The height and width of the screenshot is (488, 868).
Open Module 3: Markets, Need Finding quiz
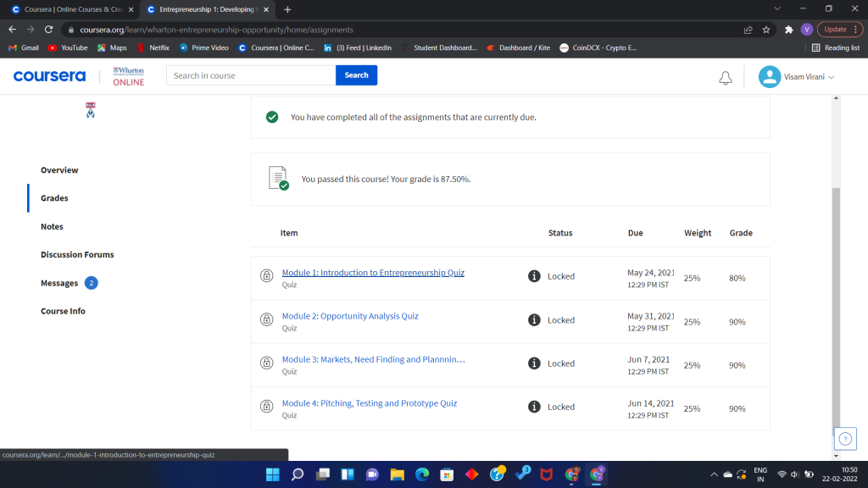[374, 359]
